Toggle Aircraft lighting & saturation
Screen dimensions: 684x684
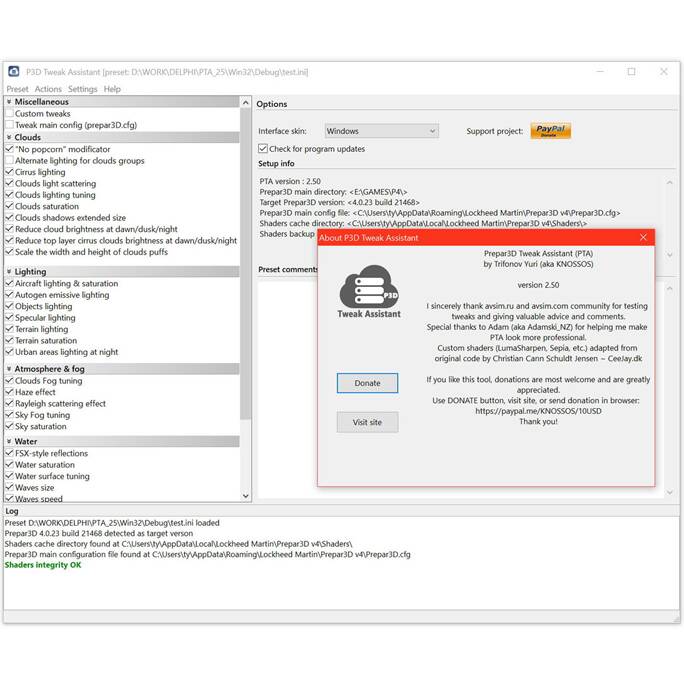tap(10, 283)
